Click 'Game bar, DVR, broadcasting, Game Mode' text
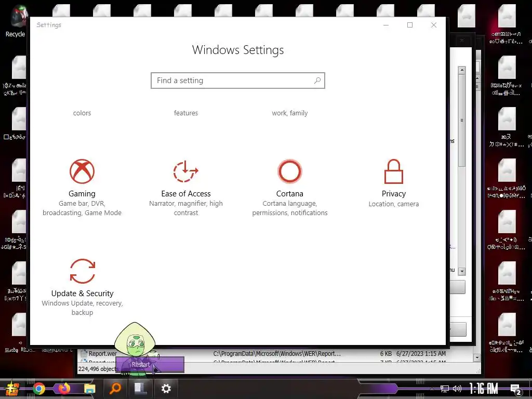Image resolution: width=532 pixels, height=399 pixels. point(82,208)
